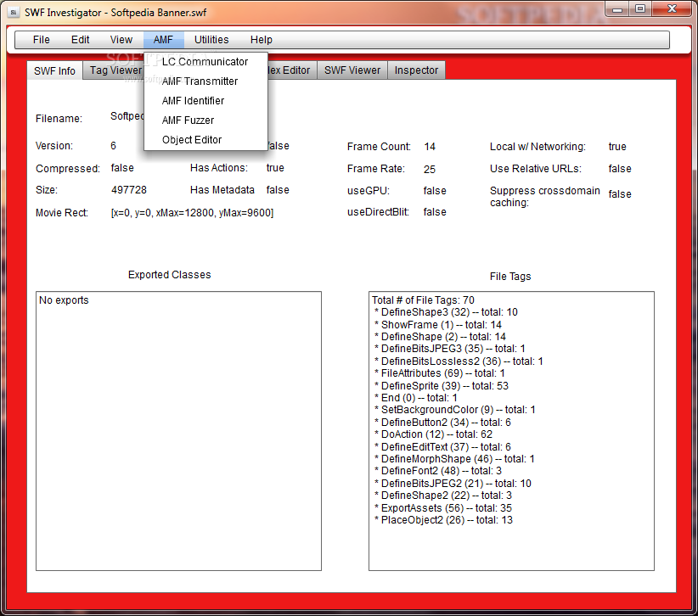Viewport: 698px width, 616px height.
Task: Click inside the Exported Classes list box
Action: [178, 431]
